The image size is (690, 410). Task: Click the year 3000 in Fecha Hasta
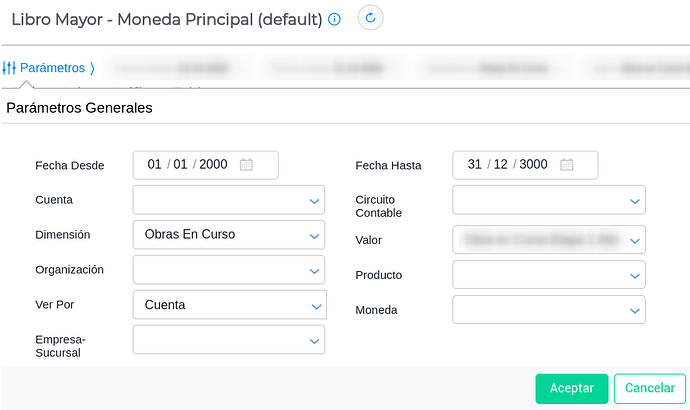(533, 165)
